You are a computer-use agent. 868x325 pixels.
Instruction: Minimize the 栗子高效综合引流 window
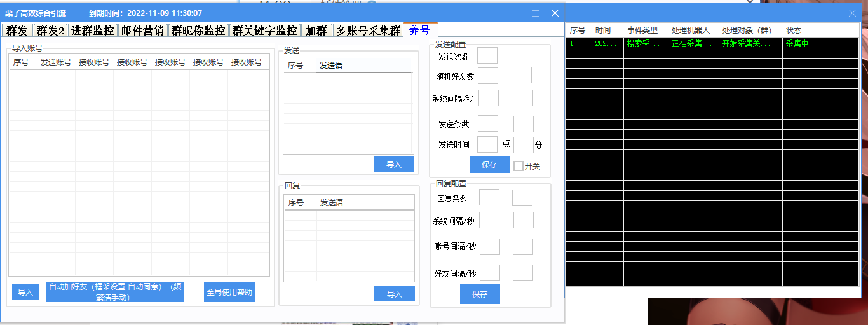(x=516, y=13)
